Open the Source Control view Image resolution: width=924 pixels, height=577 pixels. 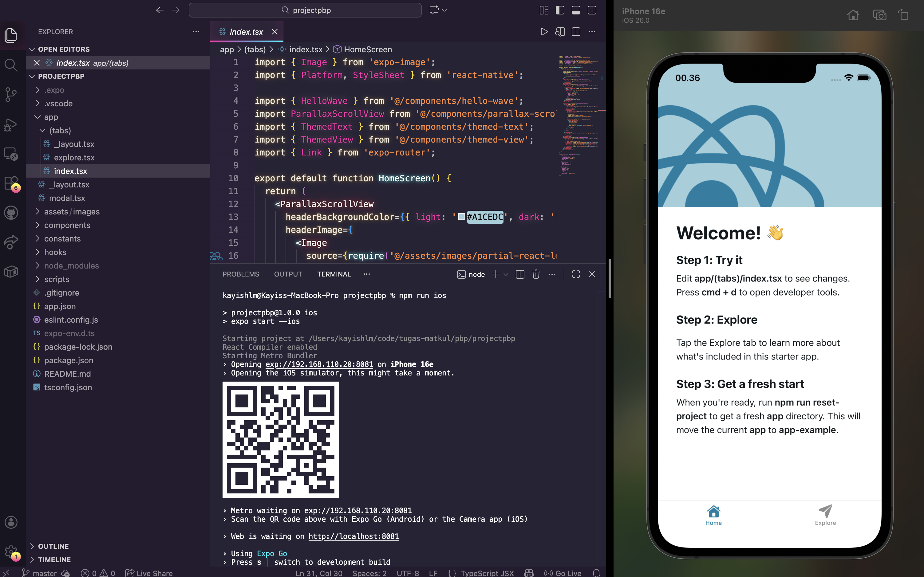(11, 94)
